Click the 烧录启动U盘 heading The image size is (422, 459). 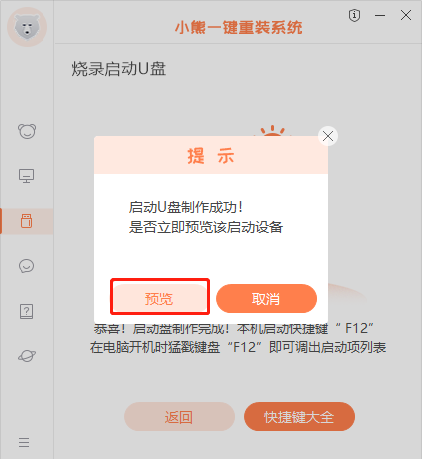coord(119,69)
